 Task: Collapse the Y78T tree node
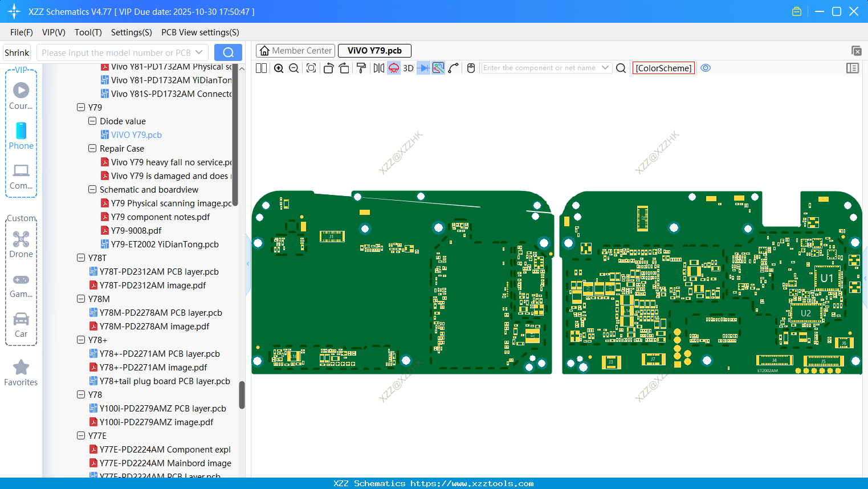[81, 258]
